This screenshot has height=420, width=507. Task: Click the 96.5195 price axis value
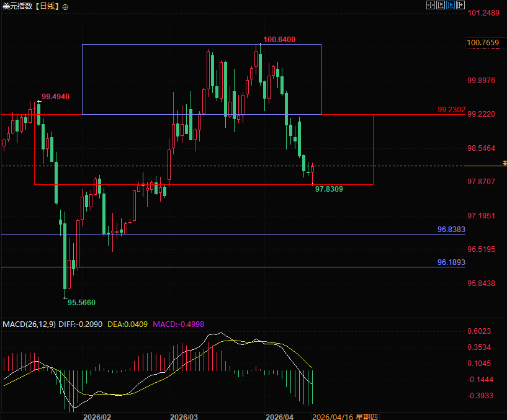pyautogui.click(x=482, y=249)
